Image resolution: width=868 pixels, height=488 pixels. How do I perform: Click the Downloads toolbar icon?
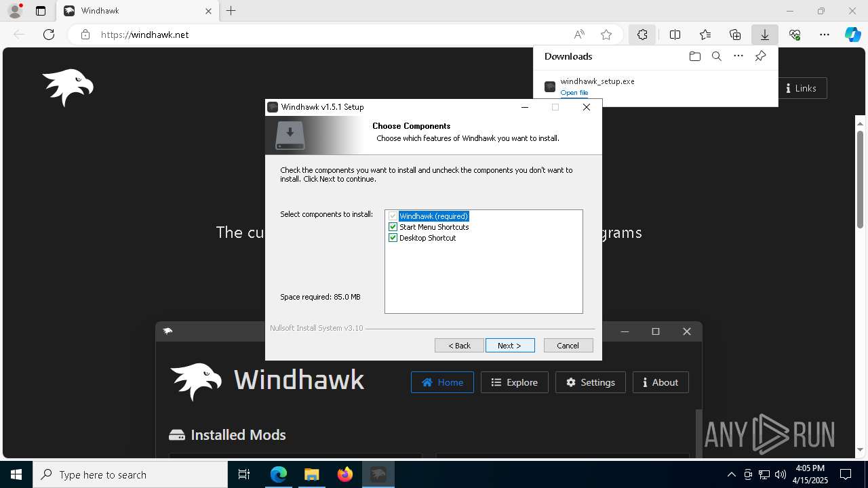[765, 35]
